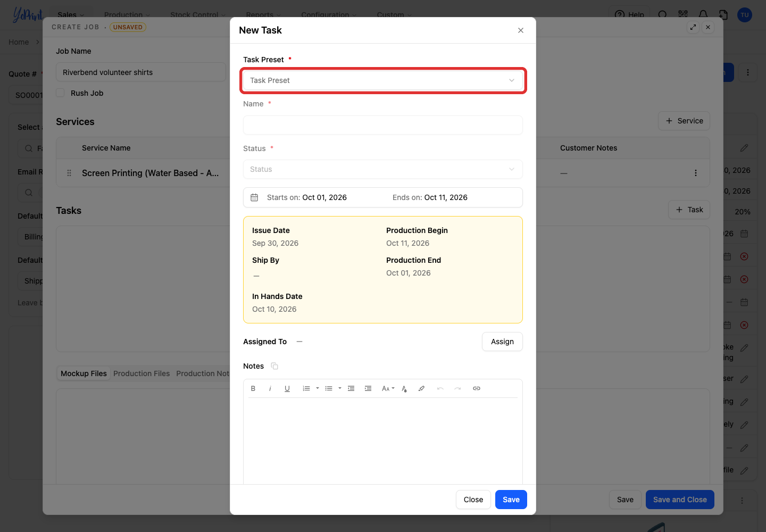Open the highlight color tool
This screenshot has height=532, width=766.
point(421,388)
